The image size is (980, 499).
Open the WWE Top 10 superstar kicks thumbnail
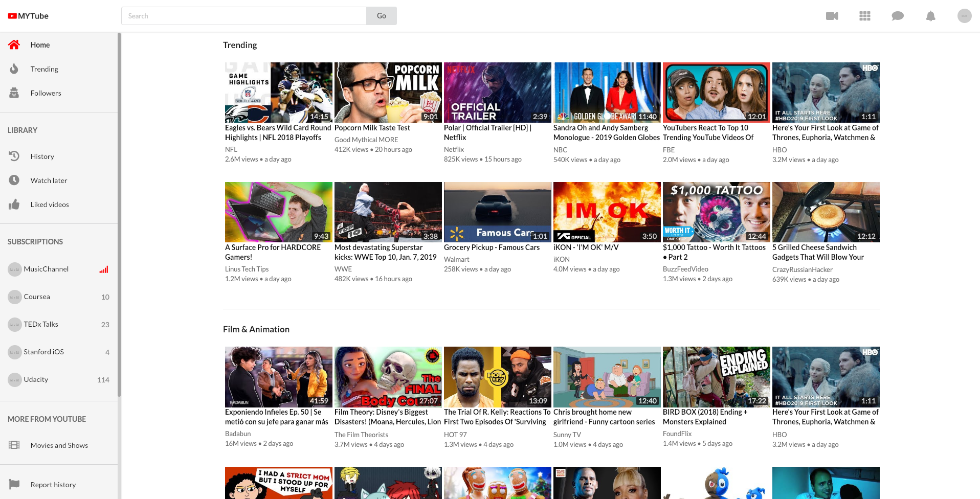388,212
